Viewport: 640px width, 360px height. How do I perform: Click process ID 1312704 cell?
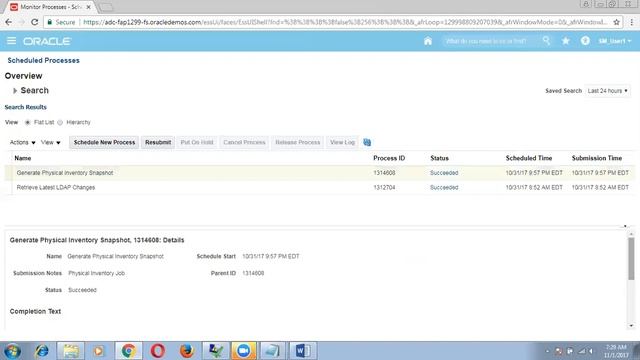[x=384, y=187]
